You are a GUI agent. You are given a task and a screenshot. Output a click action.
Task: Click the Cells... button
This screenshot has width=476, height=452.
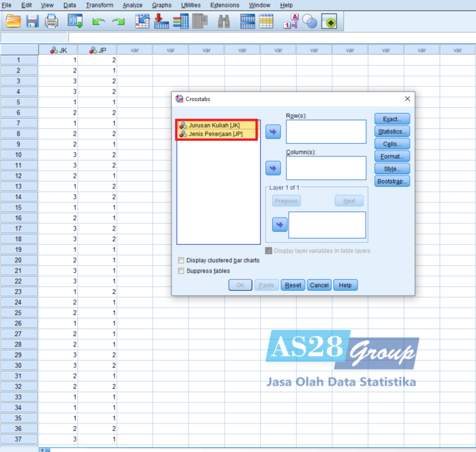click(x=392, y=144)
